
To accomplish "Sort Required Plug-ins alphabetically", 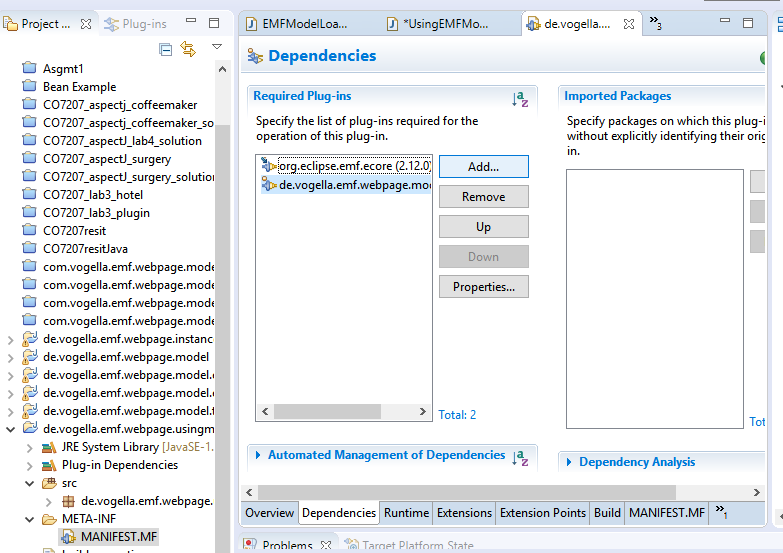I will [x=520, y=98].
